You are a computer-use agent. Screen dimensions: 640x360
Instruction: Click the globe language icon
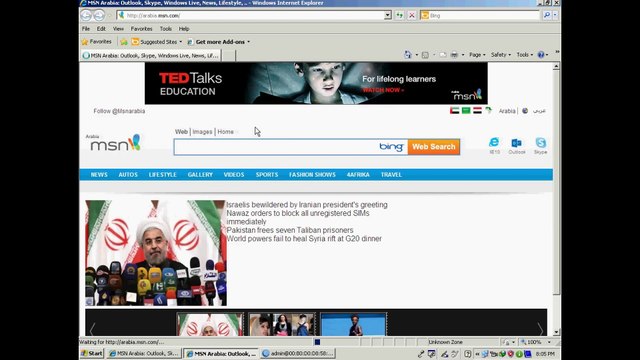point(525,111)
